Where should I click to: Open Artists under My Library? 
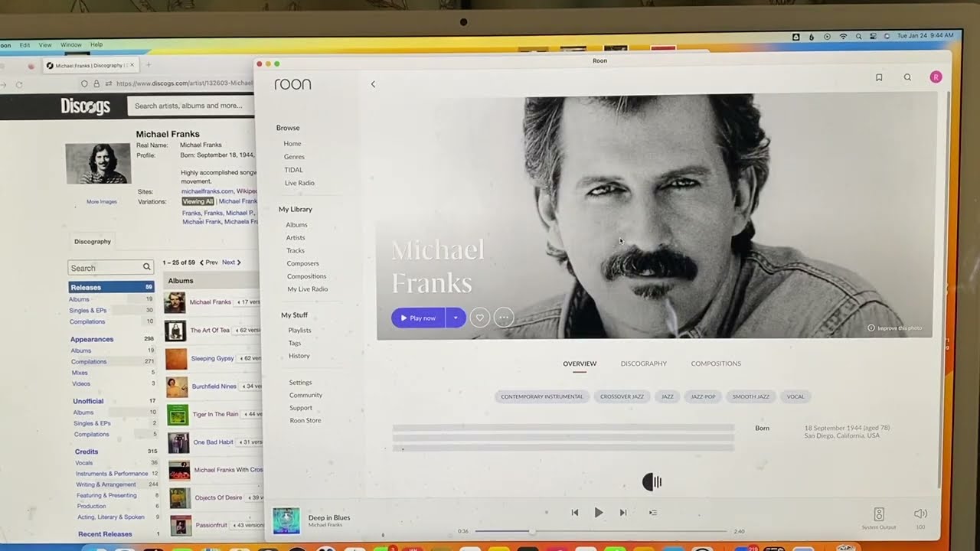(296, 238)
